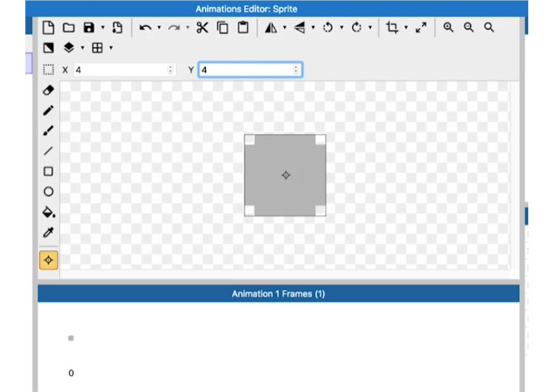Screen dimensions: 553x392
Task: Flip the sprite vertically
Action: (299, 28)
